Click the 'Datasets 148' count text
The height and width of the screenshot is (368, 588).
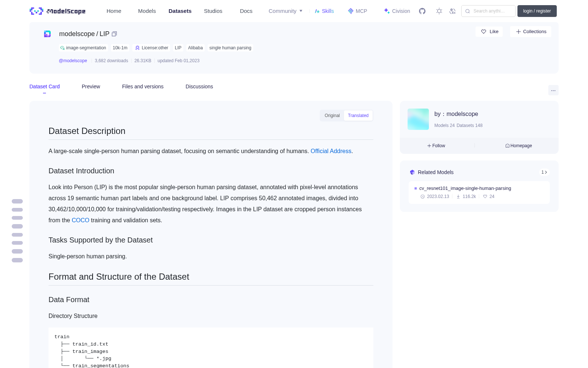point(469,125)
